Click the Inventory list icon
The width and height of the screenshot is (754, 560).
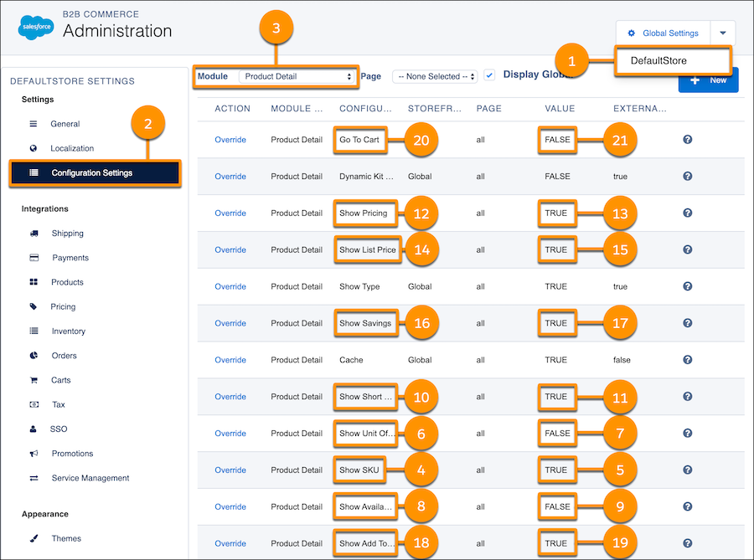click(34, 331)
